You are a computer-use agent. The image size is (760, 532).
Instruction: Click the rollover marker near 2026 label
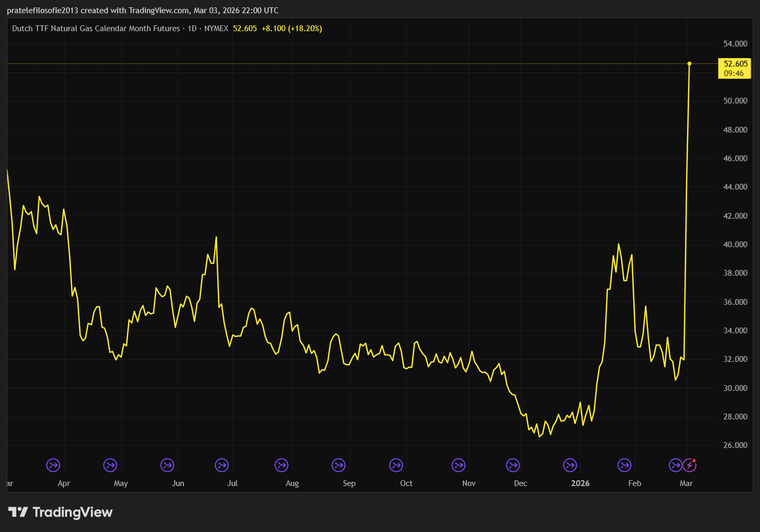coord(570,465)
